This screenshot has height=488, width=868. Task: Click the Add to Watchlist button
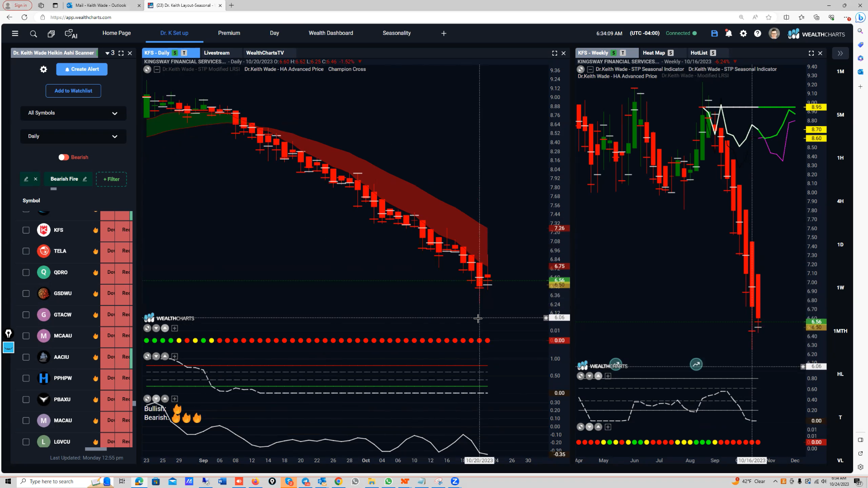coord(73,91)
